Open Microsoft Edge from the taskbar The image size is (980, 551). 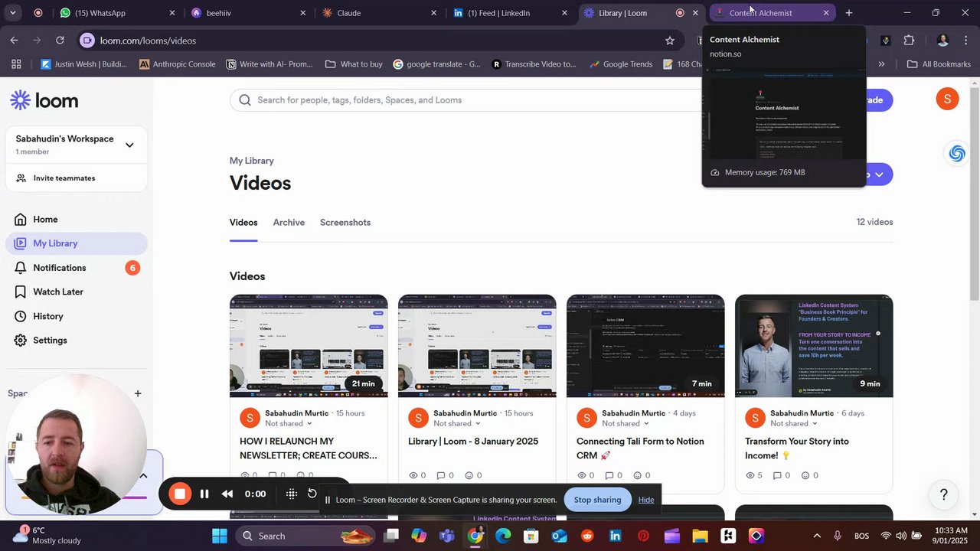coord(503,536)
